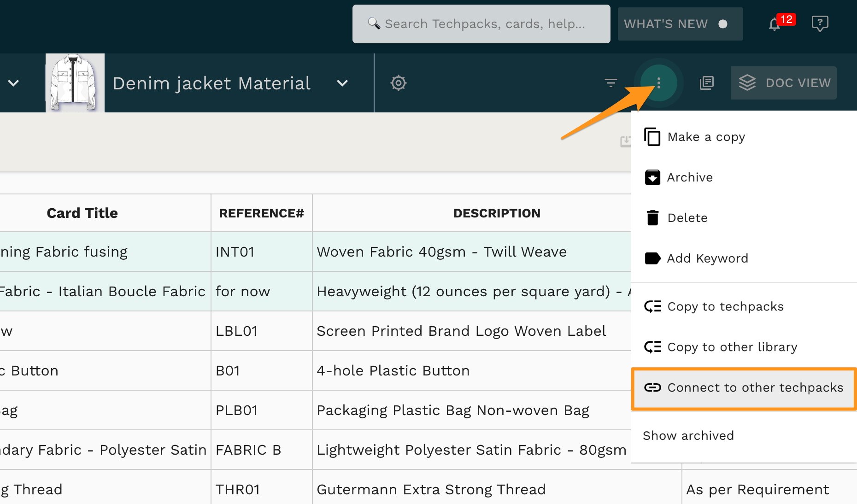Expand the left chevron before jacket thumbnail

(14, 83)
